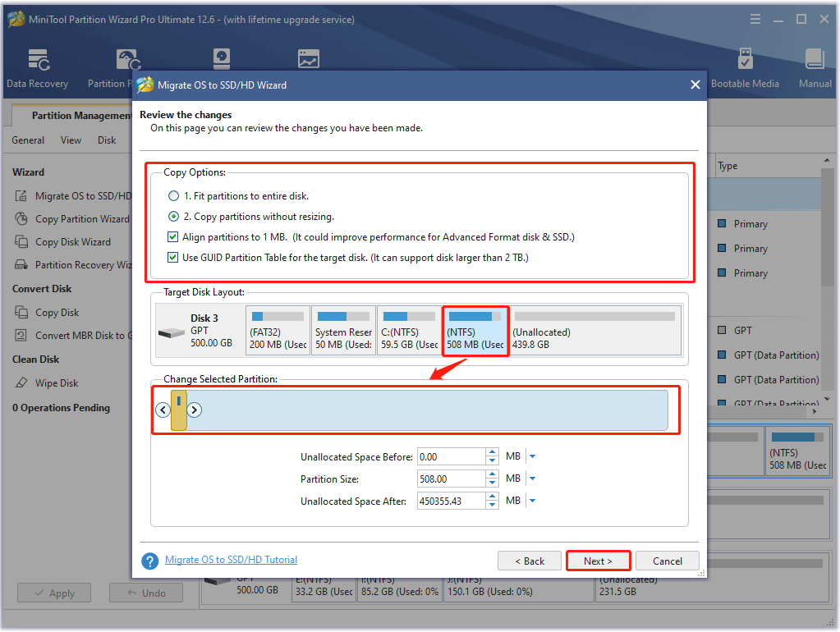
Task: Click the Apply button in main window
Action: 54,593
